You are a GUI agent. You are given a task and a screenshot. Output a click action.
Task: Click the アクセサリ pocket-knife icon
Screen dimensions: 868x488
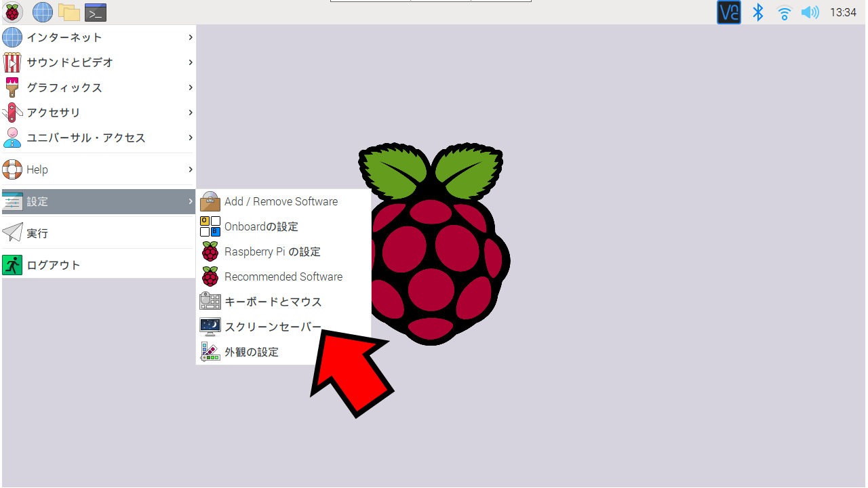coord(12,113)
